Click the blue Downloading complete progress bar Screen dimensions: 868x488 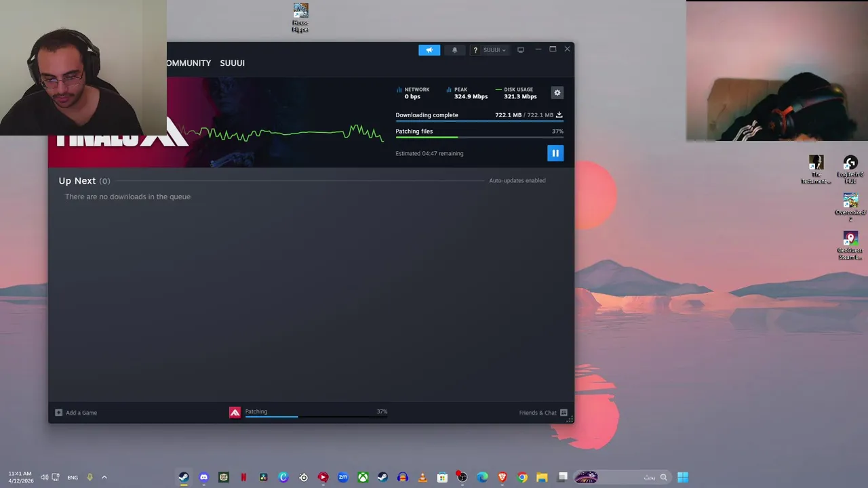point(479,121)
